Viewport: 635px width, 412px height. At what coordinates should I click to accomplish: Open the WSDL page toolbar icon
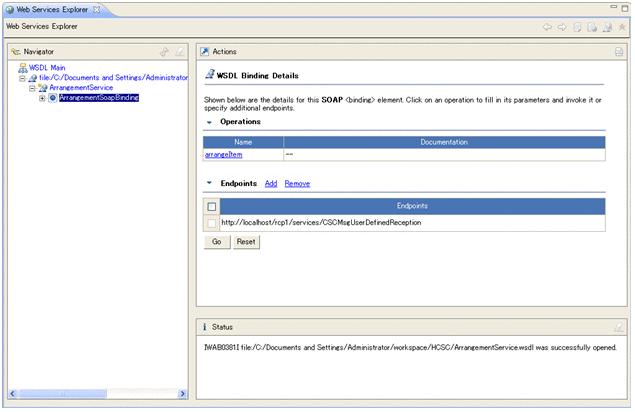tap(607, 27)
